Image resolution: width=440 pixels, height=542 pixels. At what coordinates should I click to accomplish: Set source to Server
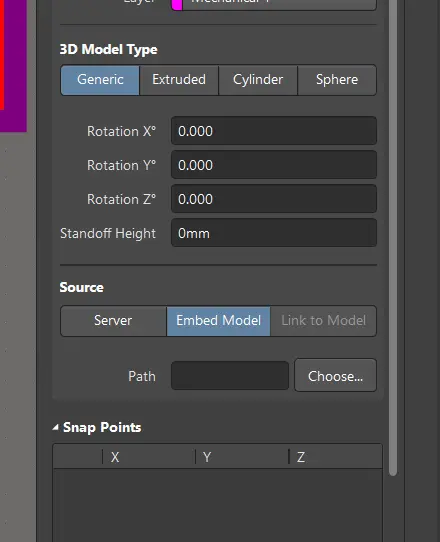click(113, 321)
